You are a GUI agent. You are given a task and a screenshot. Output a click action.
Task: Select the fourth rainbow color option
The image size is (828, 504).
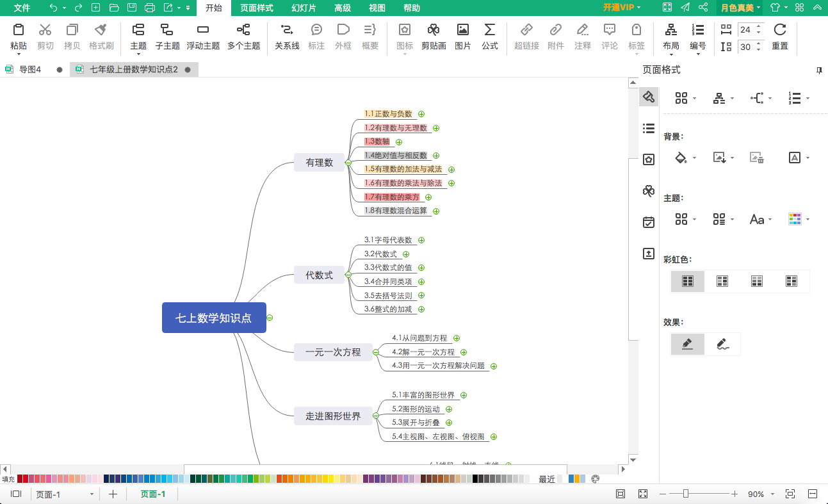tap(791, 281)
